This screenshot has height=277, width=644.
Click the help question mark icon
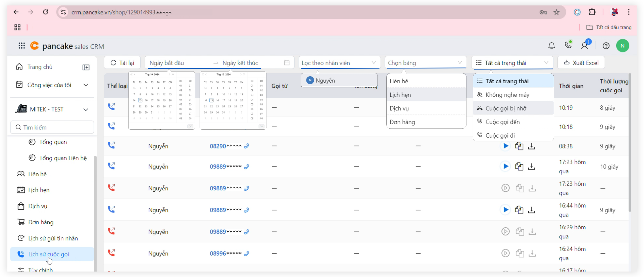pyautogui.click(x=606, y=46)
